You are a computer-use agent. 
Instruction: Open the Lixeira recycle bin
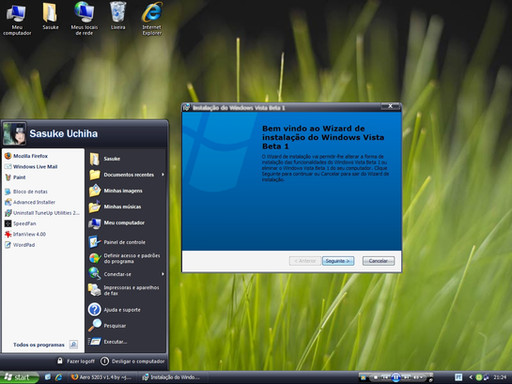[118, 16]
